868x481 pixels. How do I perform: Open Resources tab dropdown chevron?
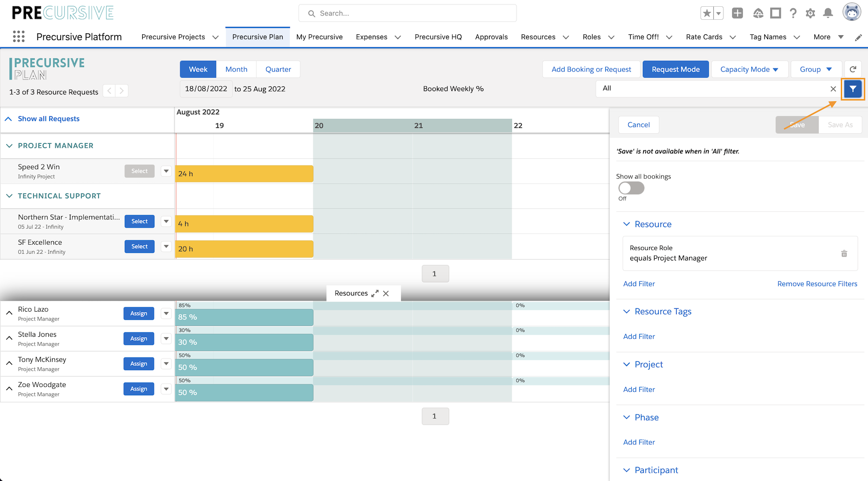(566, 37)
